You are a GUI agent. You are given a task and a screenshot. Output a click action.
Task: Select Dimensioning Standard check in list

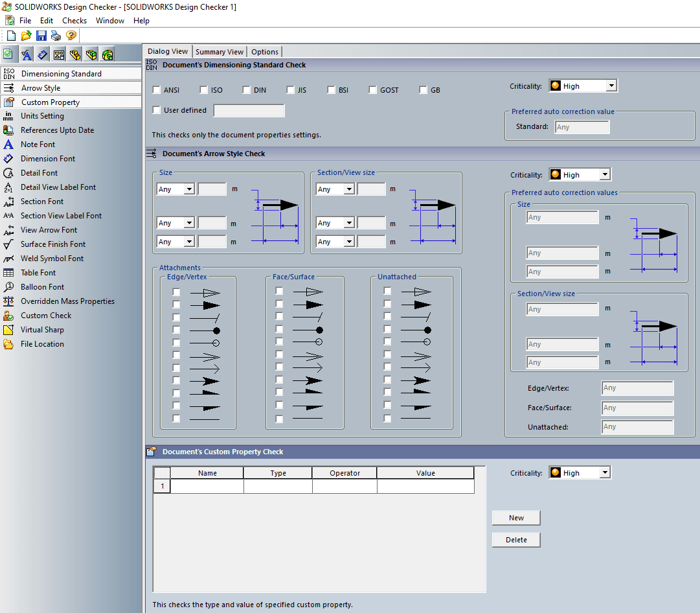[71, 74]
